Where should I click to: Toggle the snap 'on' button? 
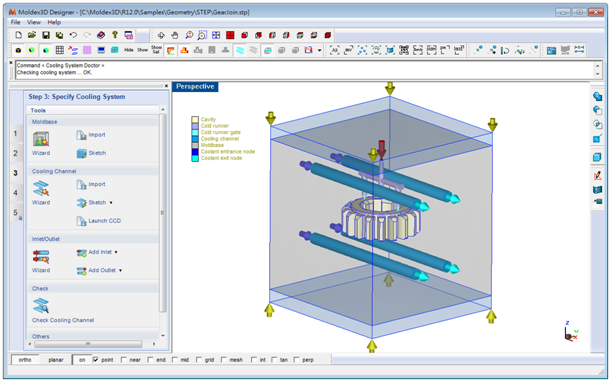click(82, 360)
